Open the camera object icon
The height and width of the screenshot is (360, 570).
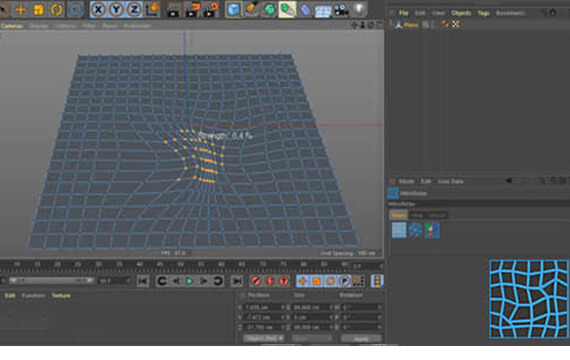(x=341, y=10)
